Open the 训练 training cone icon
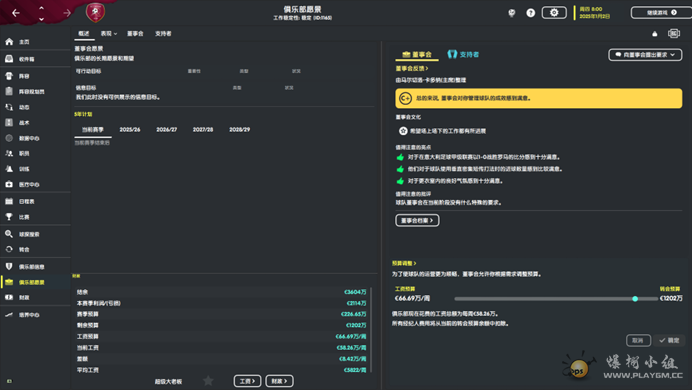692x390 pixels. click(x=9, y=169)
